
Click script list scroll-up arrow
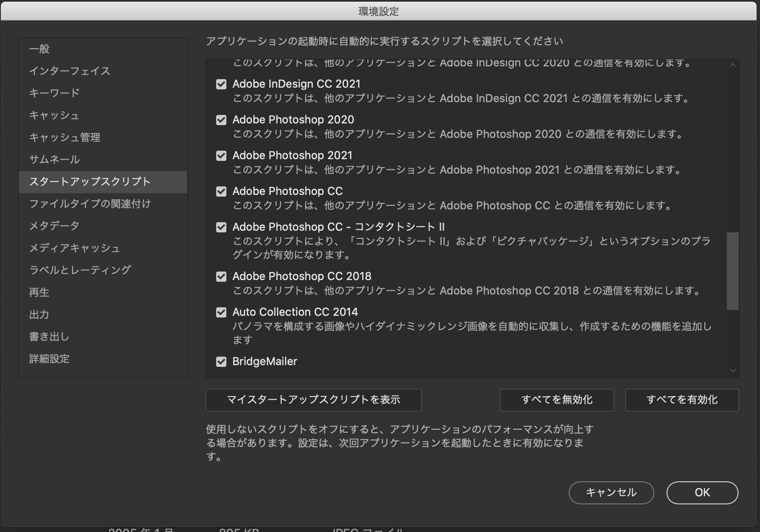pos(733,65)
